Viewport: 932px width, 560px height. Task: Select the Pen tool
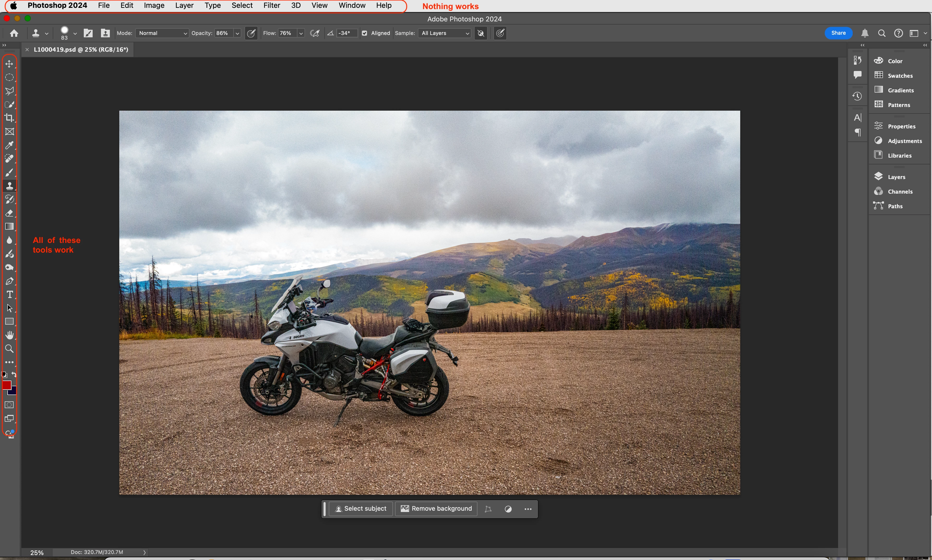coord(9,281)
